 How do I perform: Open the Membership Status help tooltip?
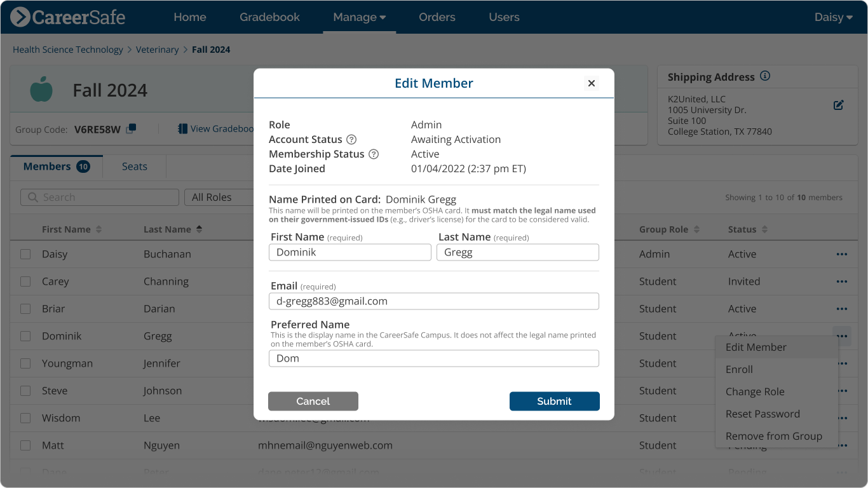[x=373, y=154]
